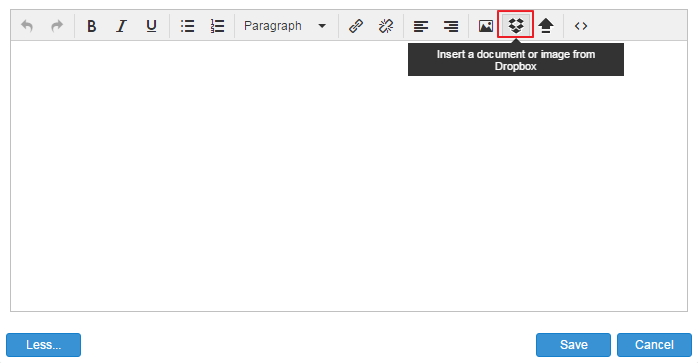Toggle bold formatting
Image resolution: width=698 pixels, height=363 pixels.
[x=91, y=26]
